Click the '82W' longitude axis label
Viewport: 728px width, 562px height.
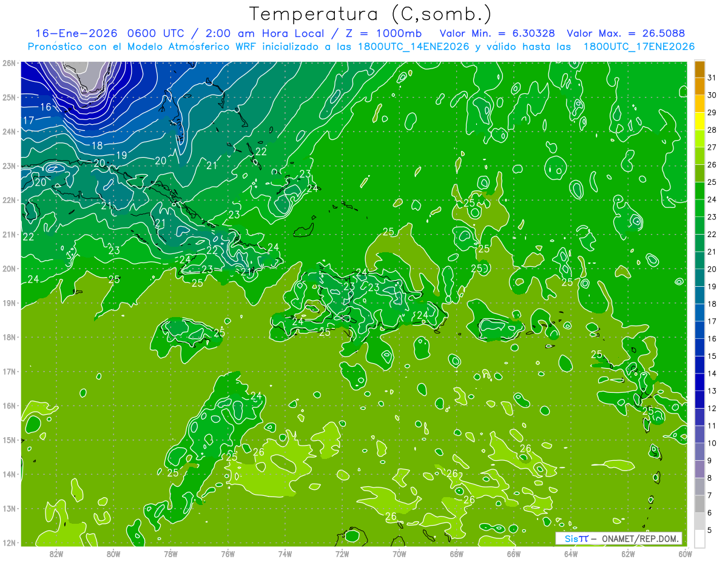(x=56, y=554)
